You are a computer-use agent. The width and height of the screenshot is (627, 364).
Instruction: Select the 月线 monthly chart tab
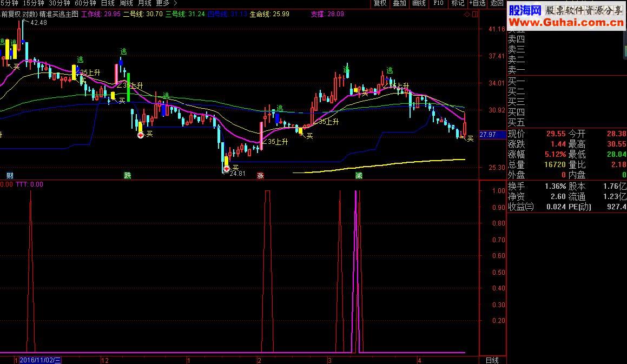144,3
